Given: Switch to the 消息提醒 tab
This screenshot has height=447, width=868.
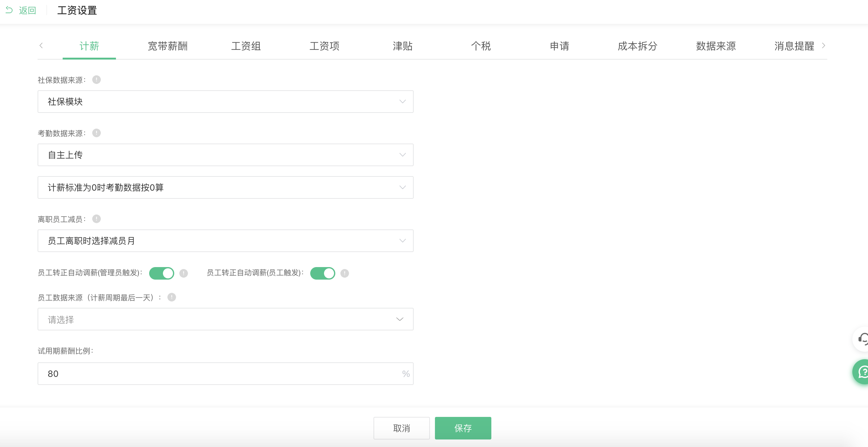Looking at the screenshot, I should click(x=794, y=46).
